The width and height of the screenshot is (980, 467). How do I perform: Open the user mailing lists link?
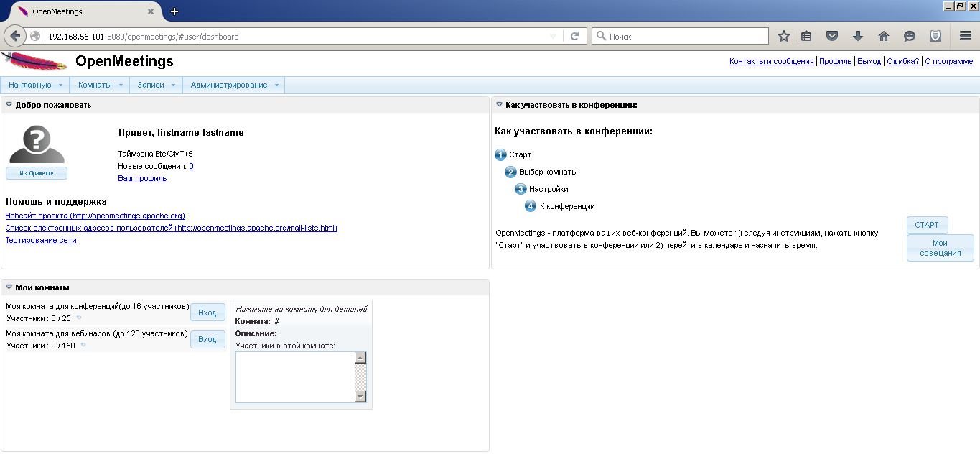(x=172, y=228)
